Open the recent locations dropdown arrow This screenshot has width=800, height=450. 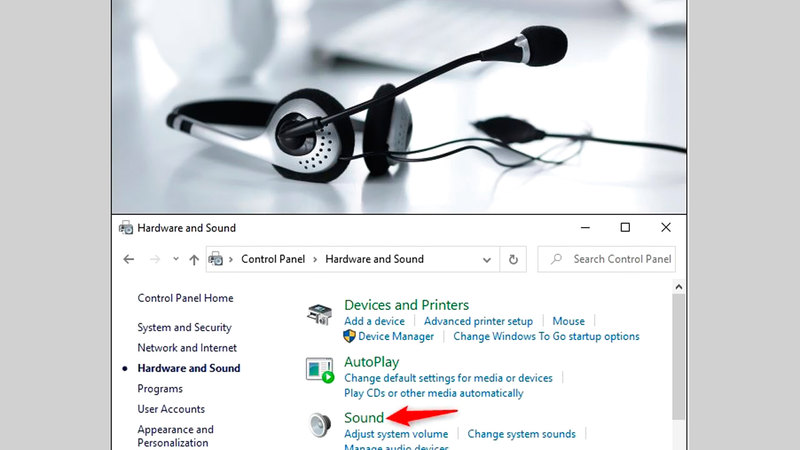(175, 259)
